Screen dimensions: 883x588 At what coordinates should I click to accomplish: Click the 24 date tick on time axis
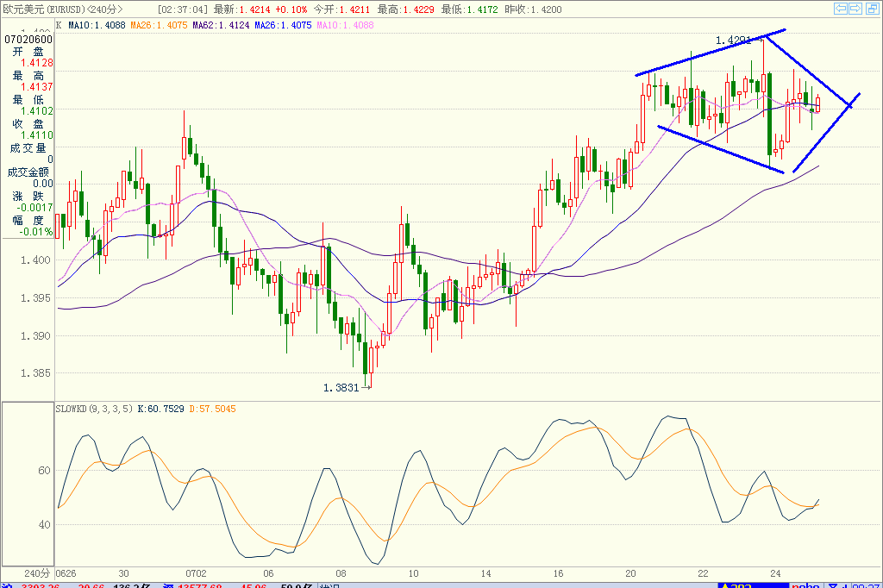tap(775, 573)
